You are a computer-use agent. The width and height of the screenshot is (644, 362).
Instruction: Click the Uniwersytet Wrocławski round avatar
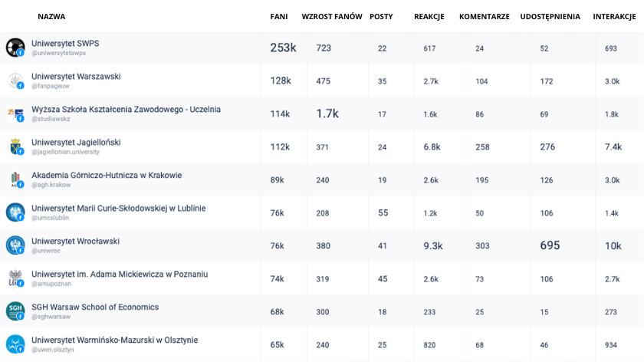coord(15,245)
